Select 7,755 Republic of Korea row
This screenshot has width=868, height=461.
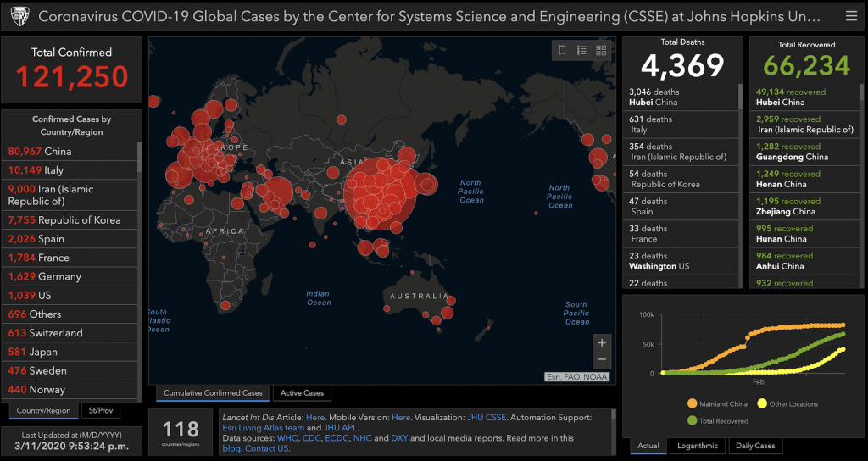pos(70,219)
